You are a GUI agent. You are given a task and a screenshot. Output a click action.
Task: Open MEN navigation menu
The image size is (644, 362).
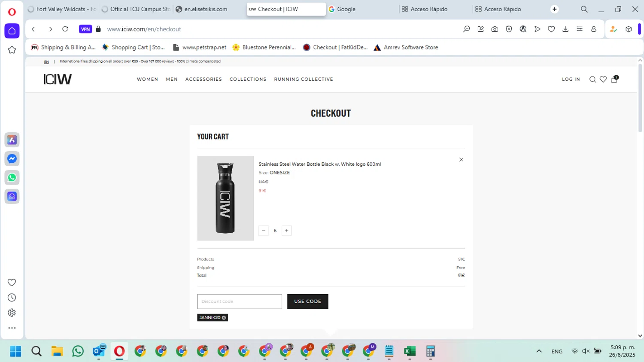point(172,79)
